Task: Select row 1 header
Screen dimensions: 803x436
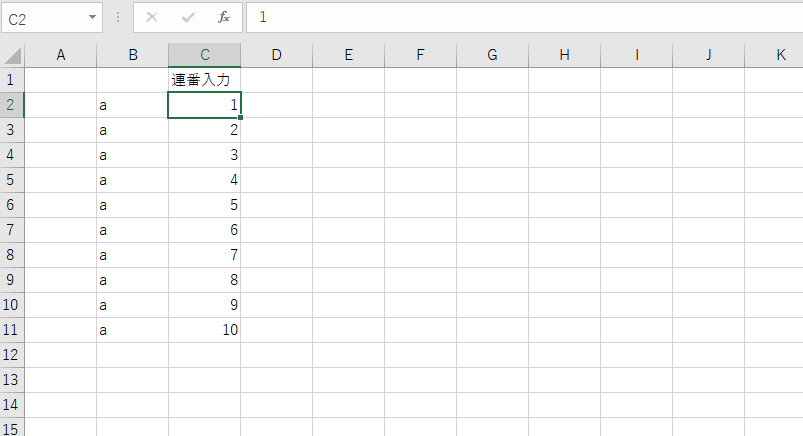Action: (x=12, y=80)
